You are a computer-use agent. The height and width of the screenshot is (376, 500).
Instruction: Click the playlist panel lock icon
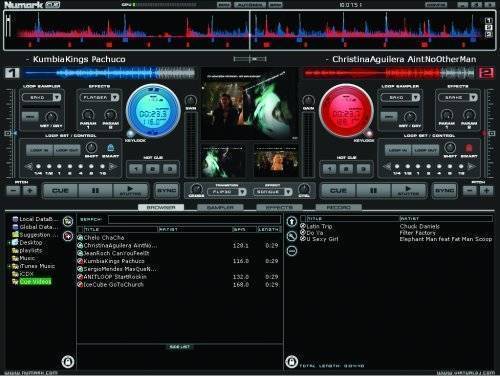coord(291,361)
